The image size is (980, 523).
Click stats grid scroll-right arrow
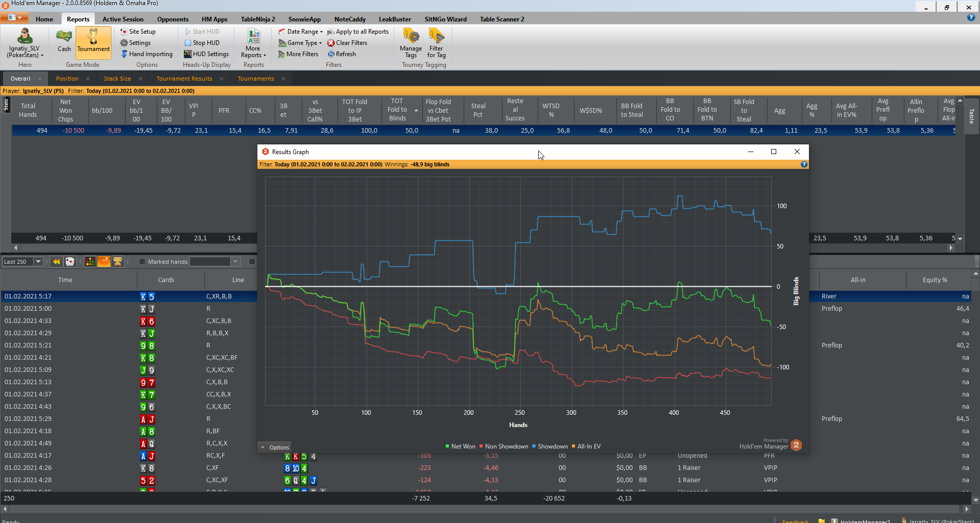951,247
